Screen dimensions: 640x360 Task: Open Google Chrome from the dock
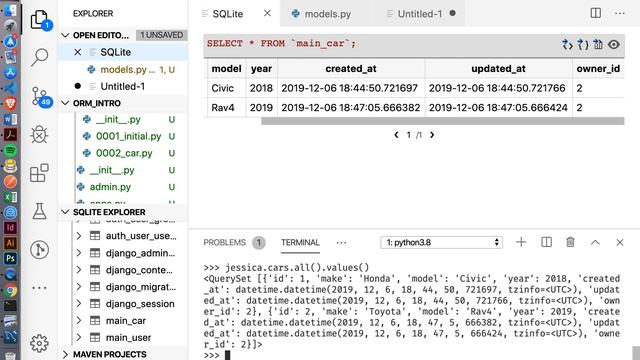pyautogui.click(x=10, y=290)
